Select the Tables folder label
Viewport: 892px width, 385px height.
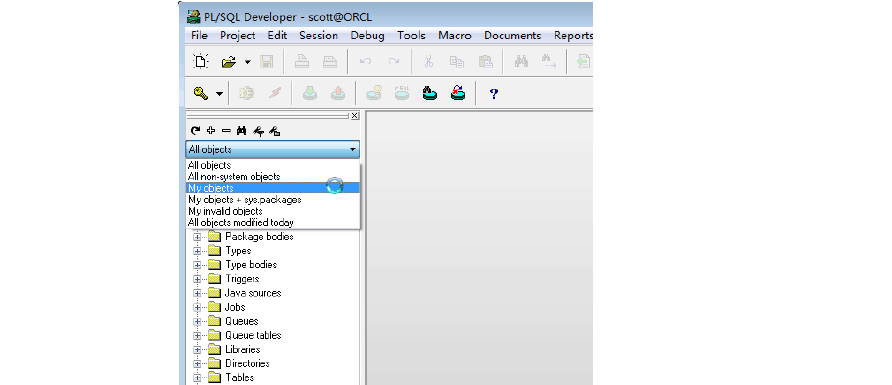(x=239, y=378)
